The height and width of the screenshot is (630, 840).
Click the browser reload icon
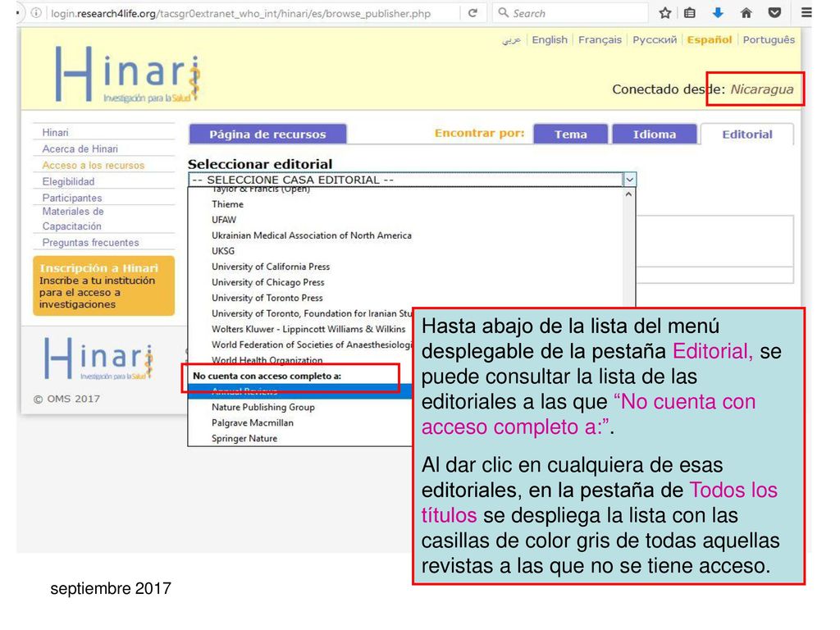click(472, 13)
